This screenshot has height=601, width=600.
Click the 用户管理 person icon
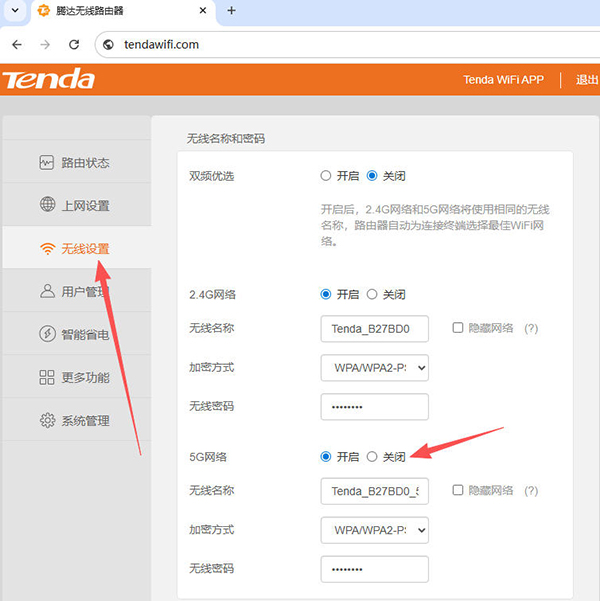click(x=47, y=291)
